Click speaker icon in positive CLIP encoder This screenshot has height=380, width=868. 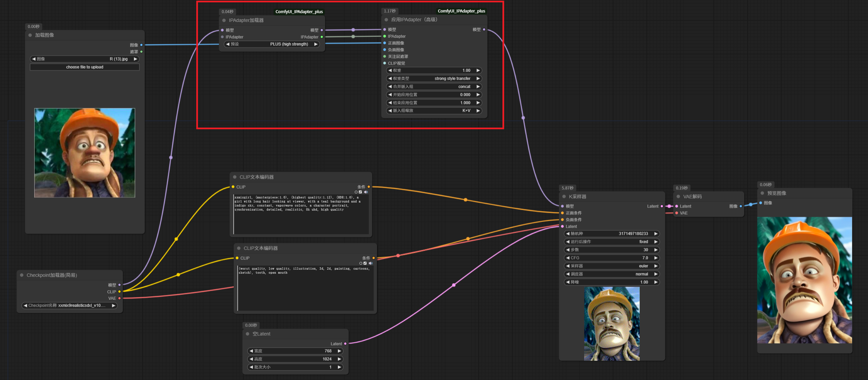click(366, 192)
